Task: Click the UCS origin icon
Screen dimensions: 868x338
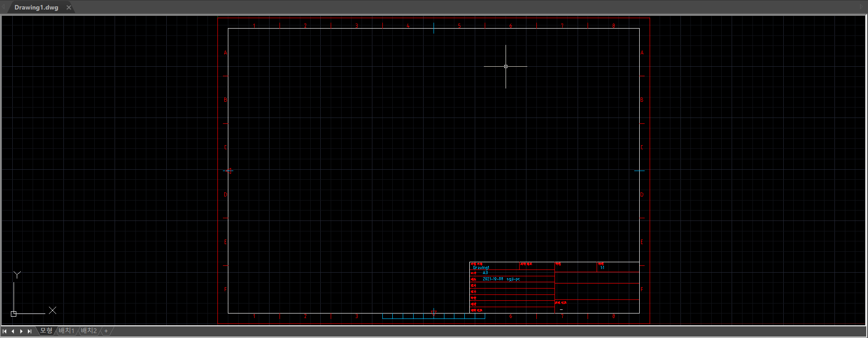Action: (x=14, y=314)
